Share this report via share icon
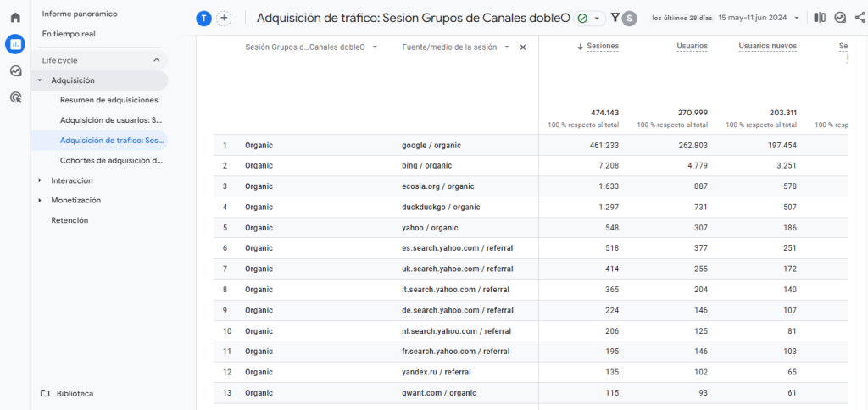Screen dimensions: 868x410 coord(860,18)
